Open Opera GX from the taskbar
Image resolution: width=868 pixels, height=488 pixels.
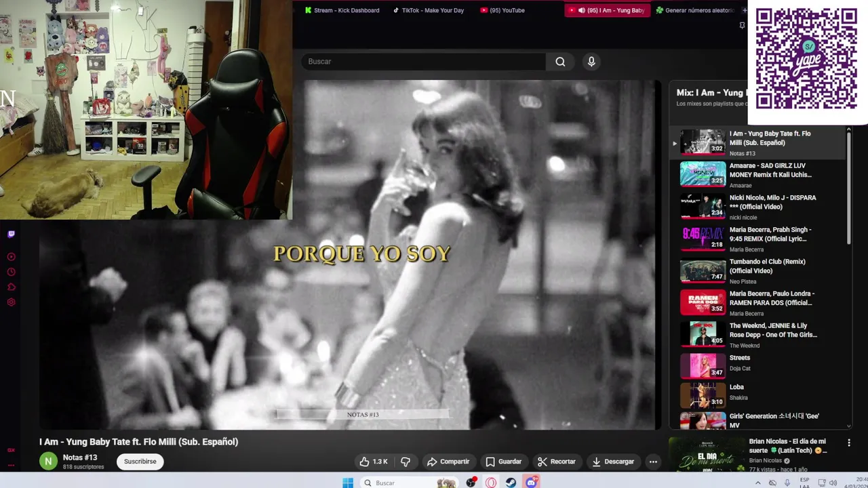pyautogui.click(x=490, y=483)
